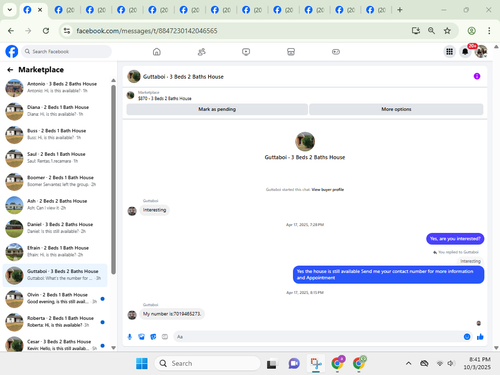This screenshot has height=375, width=500.
Task: Open Saul - 2 Beds 1 Bath House chat
Action: tap(55, 158)
